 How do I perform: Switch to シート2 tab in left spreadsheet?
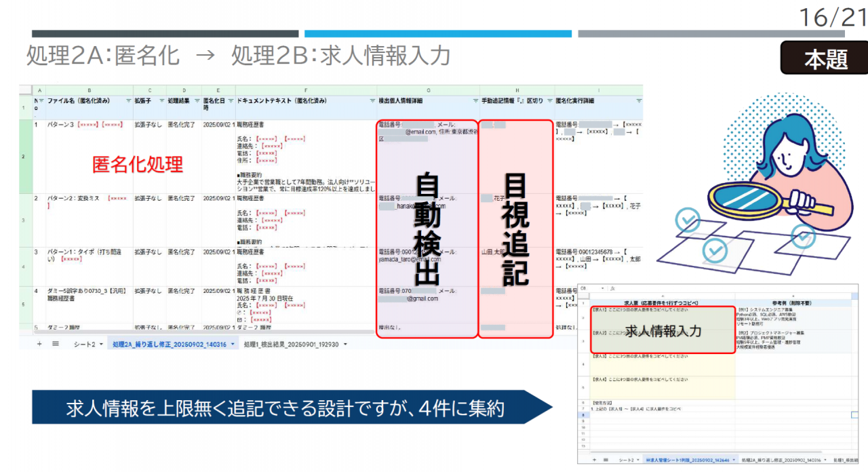click(84, 345)
